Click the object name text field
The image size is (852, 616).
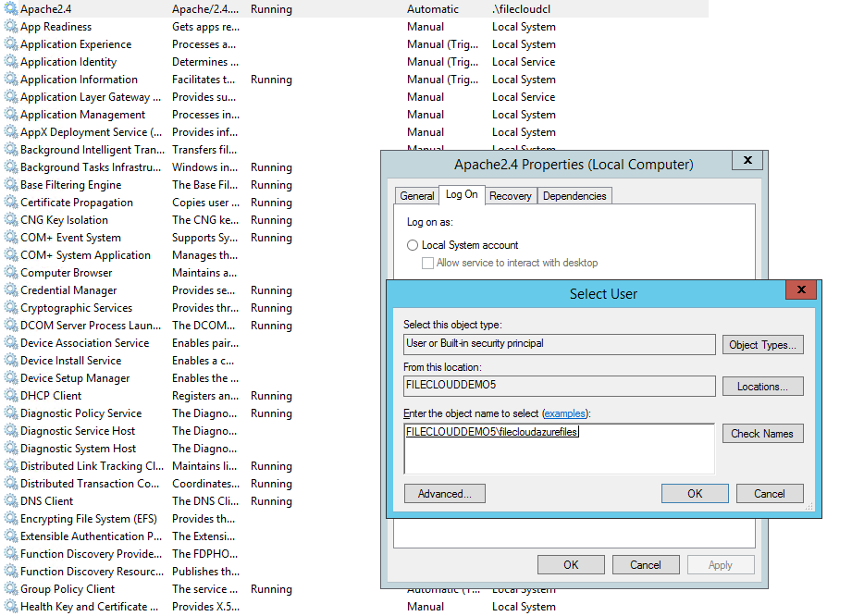559,449
